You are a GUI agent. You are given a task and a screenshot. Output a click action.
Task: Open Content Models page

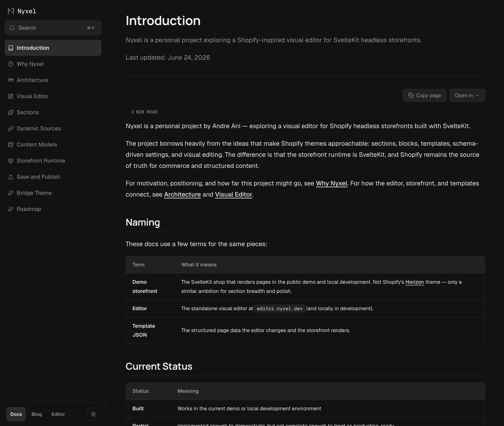tap(53, 145)
